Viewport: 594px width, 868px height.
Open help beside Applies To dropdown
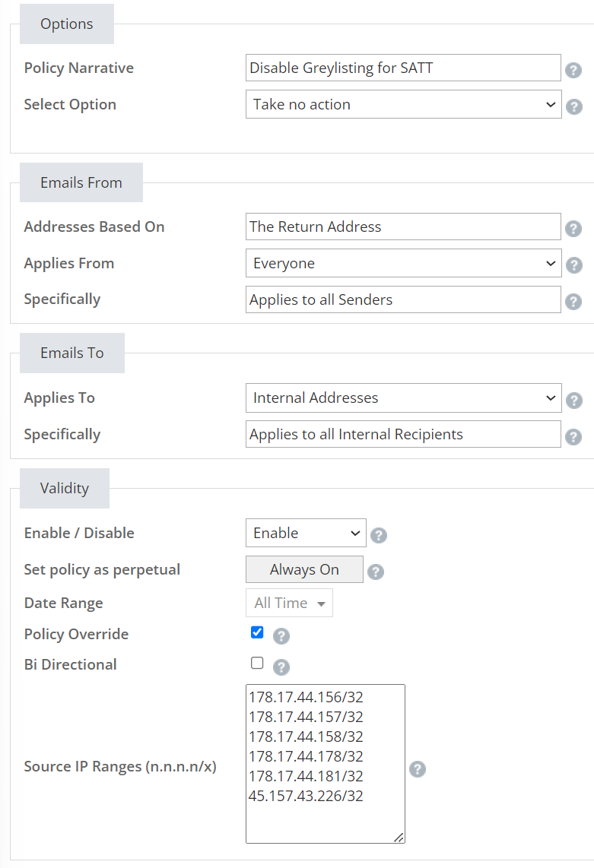(x=573, y=400)
